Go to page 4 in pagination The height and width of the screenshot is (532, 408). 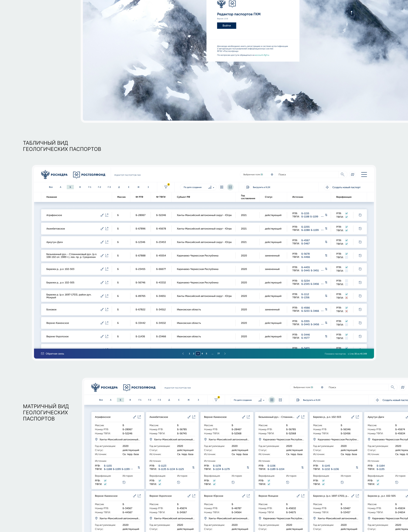point(202,354)
